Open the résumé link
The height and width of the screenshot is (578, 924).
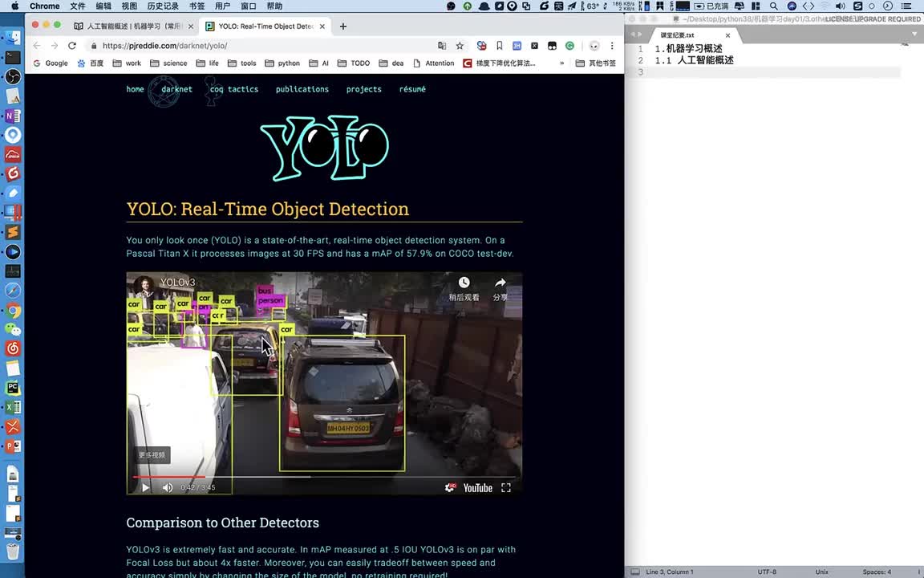click(x=412, y=89)
